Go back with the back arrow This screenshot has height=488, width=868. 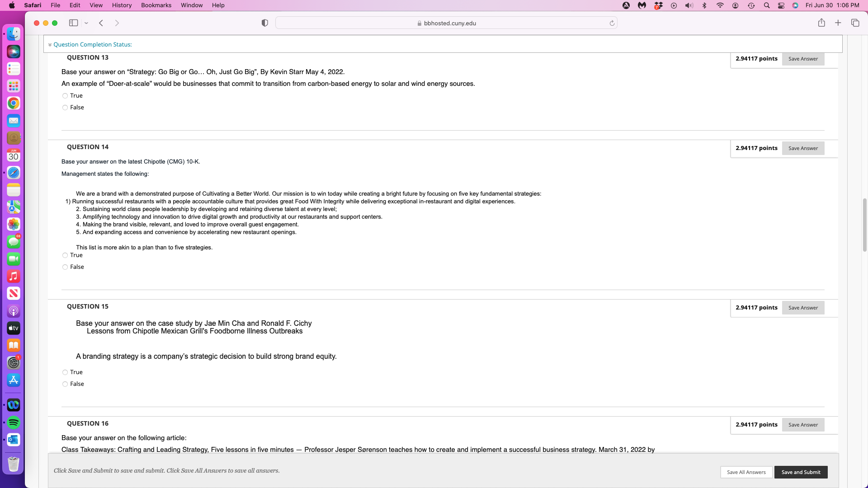(x=101, y=23)
